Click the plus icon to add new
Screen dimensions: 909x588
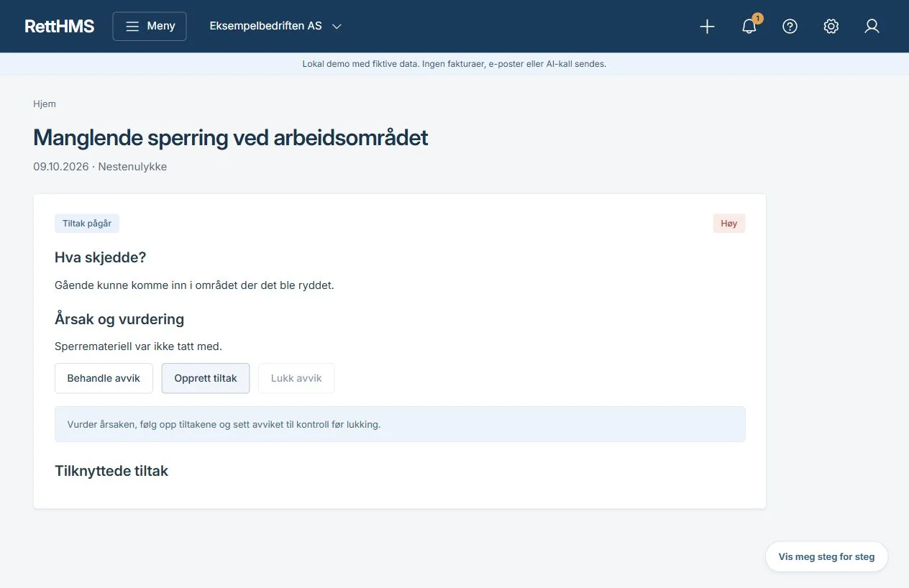(x=707, y=27)
